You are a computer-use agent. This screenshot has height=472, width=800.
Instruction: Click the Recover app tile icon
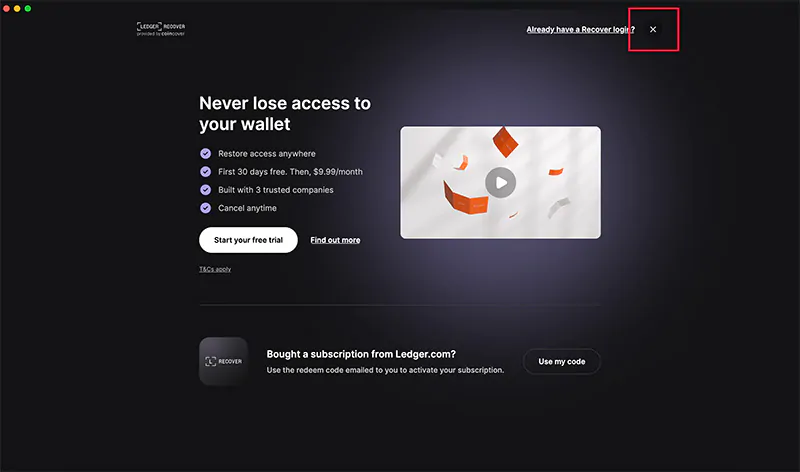[223, 361]
